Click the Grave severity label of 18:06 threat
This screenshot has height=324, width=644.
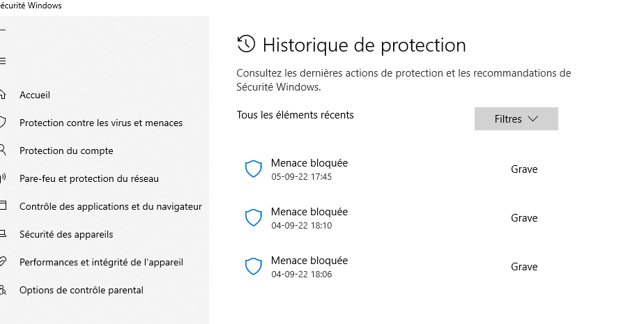pyautogui.click(x=524, y=267)
